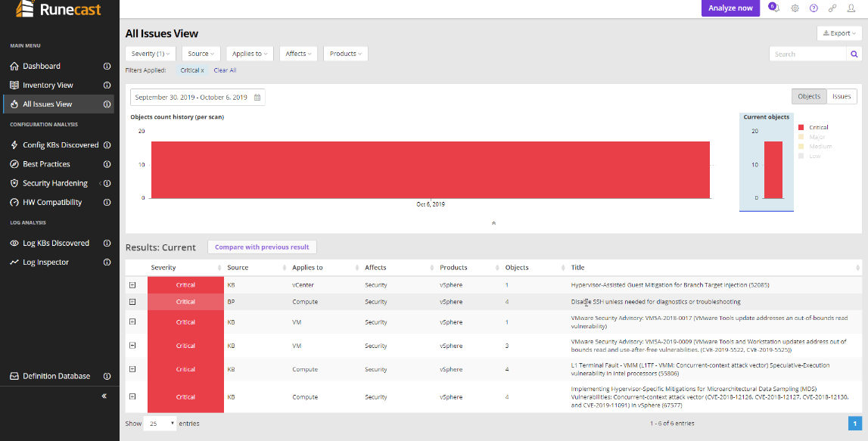This screenshot has height=441, width=868.
Task: Toggle Low series in chart legend
Action: point(809,156)
